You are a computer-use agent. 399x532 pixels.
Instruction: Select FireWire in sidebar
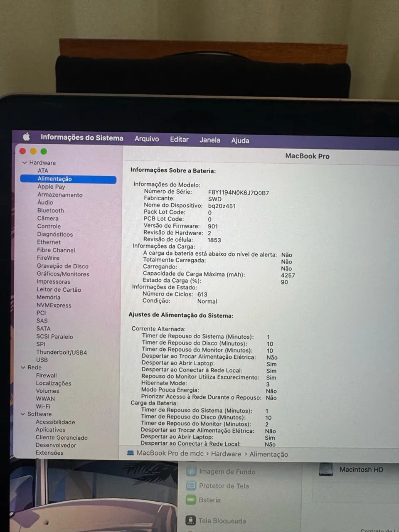pyautogui.click(x=48, y=258)
